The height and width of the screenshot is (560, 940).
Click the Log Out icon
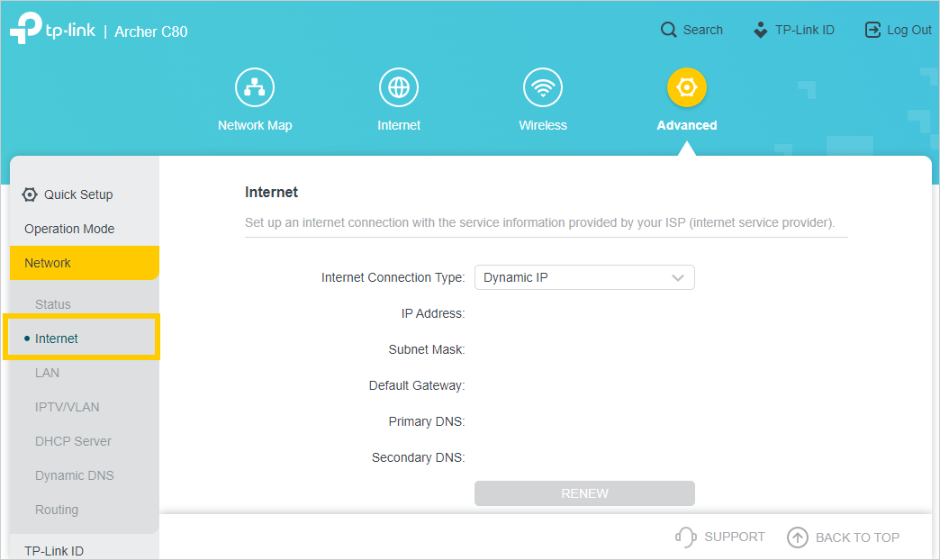(872, 30)
